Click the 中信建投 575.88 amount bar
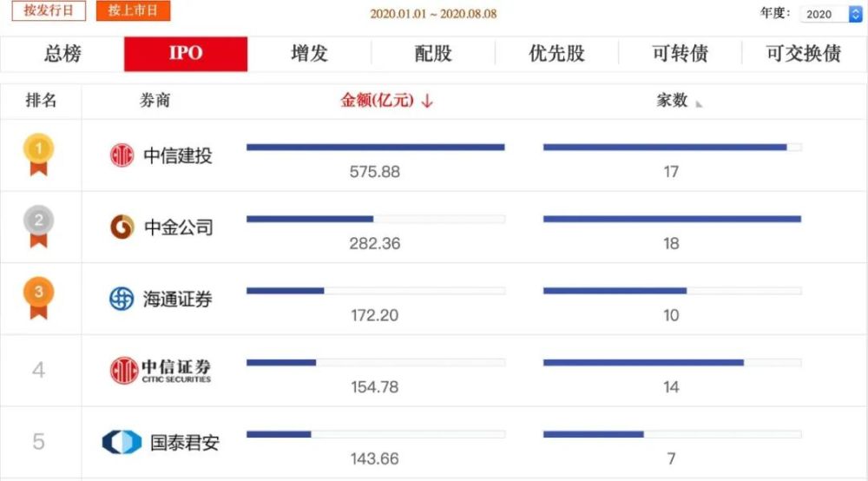The image size is (868, 481). point(375,148)
